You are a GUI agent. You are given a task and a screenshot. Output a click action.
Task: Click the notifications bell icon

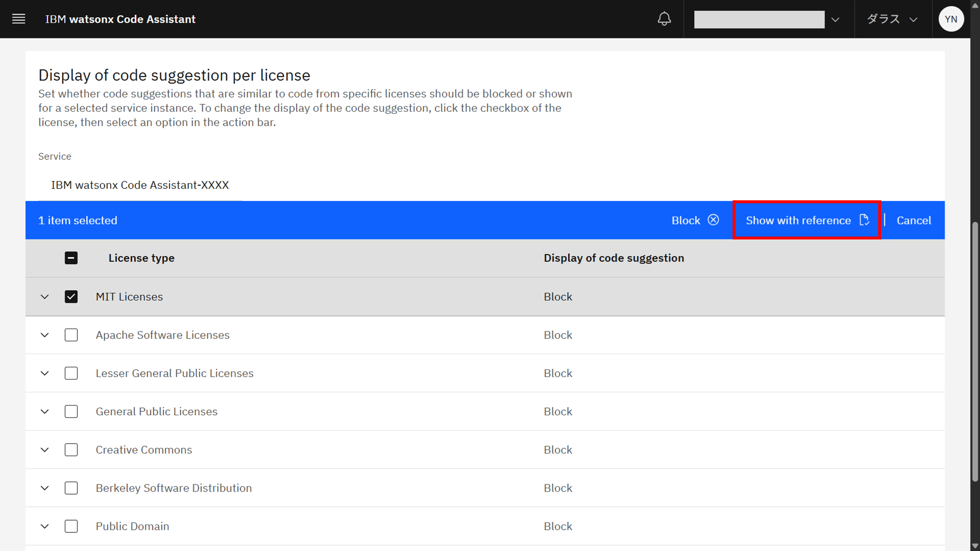tap(664, 19)
